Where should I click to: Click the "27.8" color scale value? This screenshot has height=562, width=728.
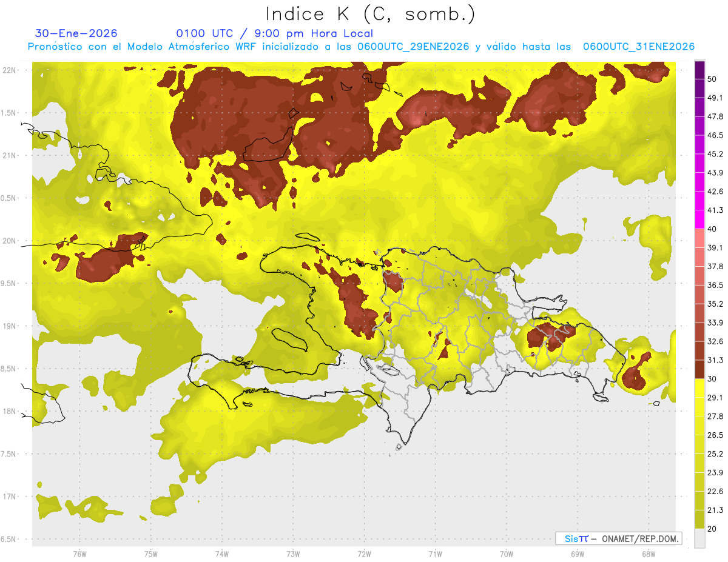[715, 416]
